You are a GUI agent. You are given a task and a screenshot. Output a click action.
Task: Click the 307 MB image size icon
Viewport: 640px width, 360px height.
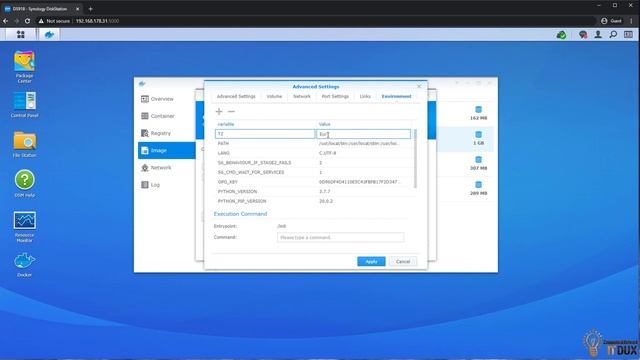pyautogui.click(x=478, y=160)
